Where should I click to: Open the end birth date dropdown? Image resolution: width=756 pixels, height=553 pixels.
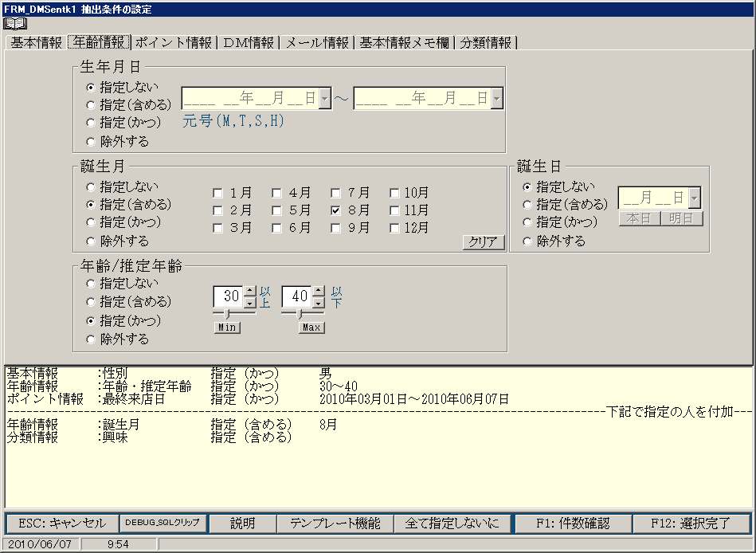pos(496,99)
